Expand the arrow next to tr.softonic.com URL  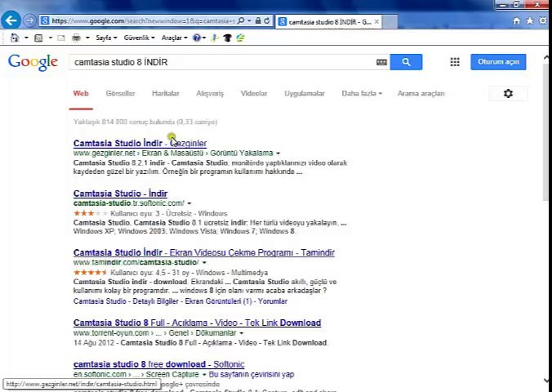[x=189, y=203]
